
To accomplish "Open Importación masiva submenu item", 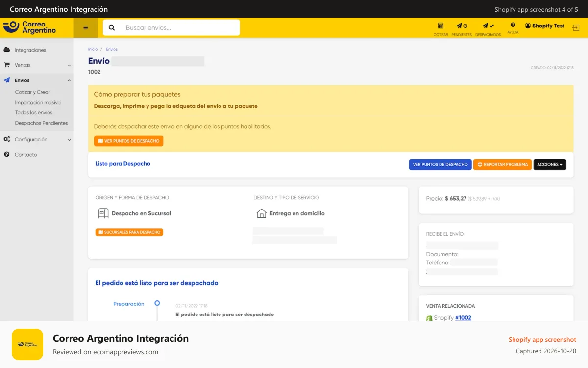I will click(38, 103).
